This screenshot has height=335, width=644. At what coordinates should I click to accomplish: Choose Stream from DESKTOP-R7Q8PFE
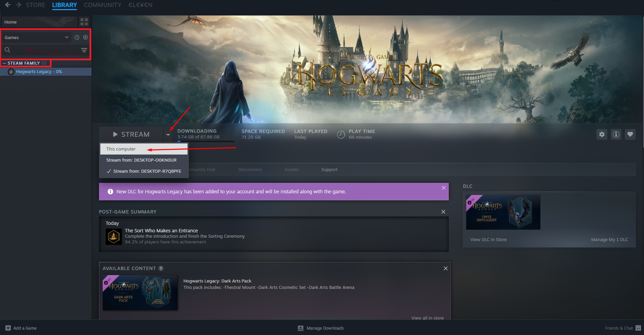click(144, 171)
